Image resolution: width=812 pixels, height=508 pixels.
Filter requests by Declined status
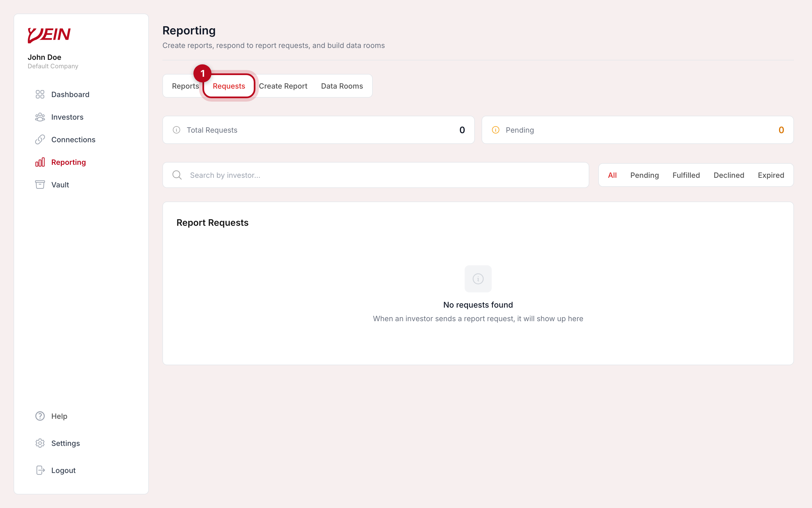(729, 175)
